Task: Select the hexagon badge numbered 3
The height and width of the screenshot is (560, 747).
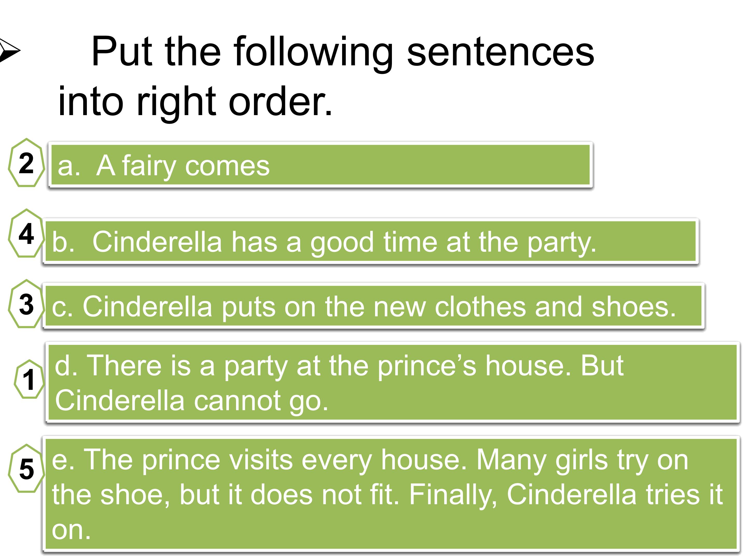Action: (26, 304)
